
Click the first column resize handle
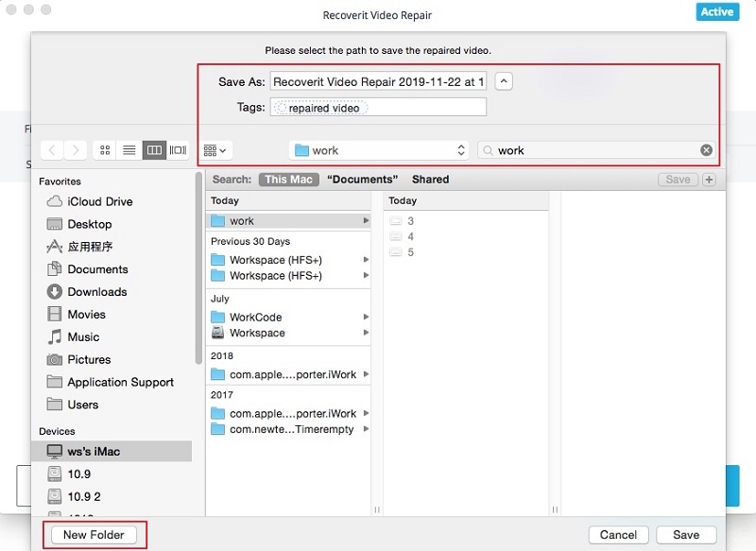tap(377, 509)
